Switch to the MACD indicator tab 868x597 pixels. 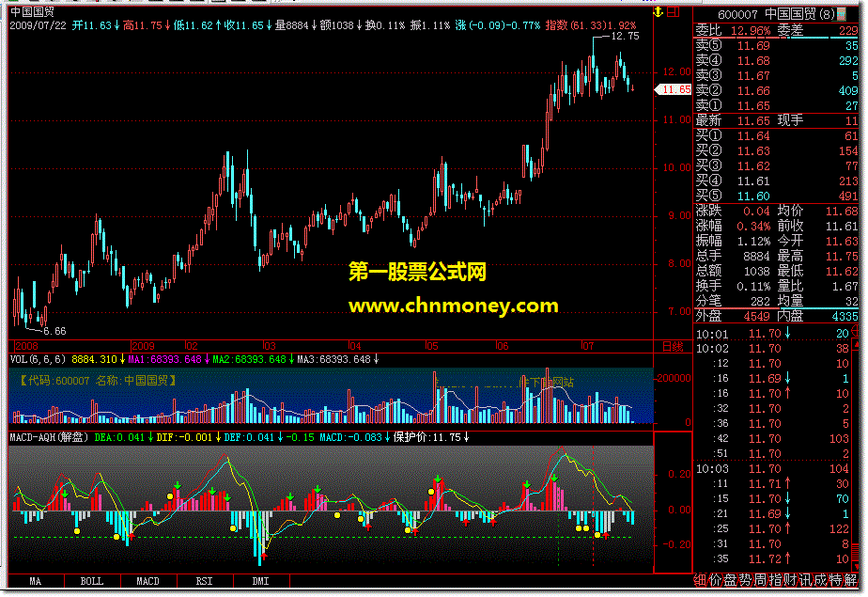click(x=147, y=581)
